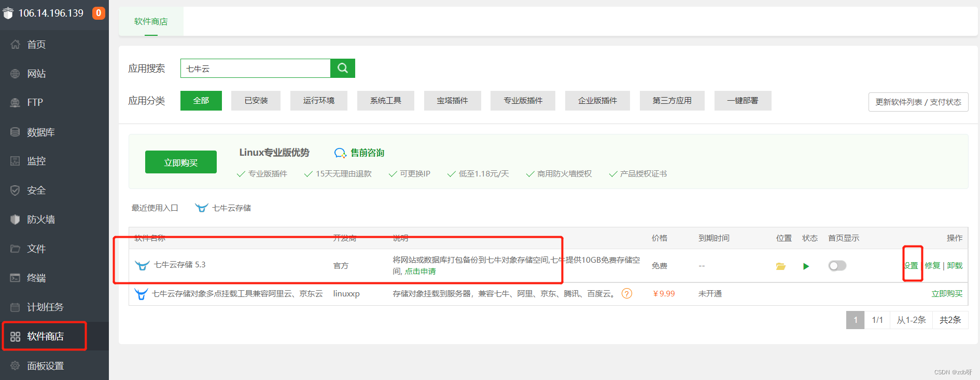This screenshot has height=380, width=980.
Task: Select the 企业版插件 category filter
Action: coord(598,101)
